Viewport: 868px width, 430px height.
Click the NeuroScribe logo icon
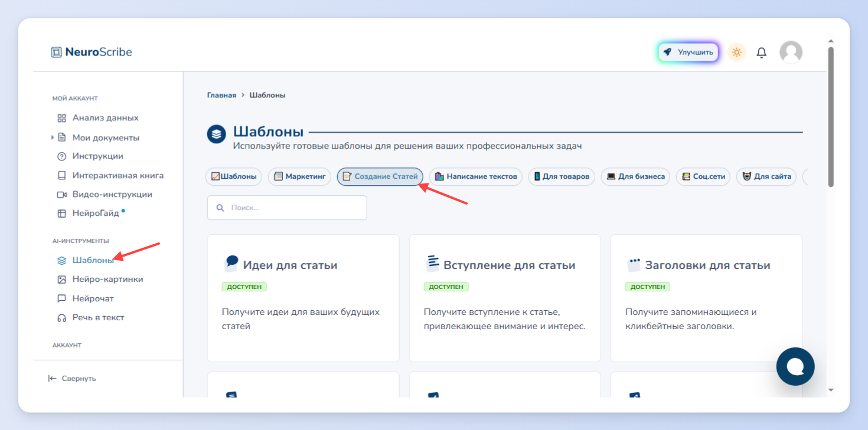56,52
